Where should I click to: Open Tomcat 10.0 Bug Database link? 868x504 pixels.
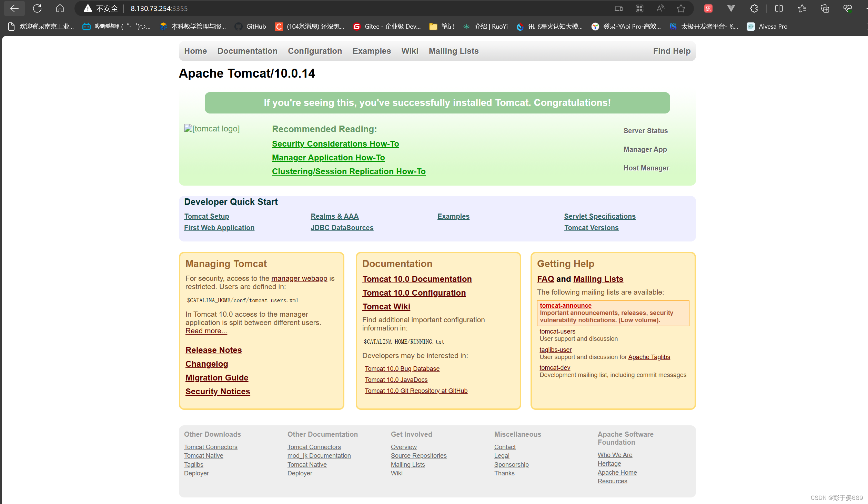point(402,369)
